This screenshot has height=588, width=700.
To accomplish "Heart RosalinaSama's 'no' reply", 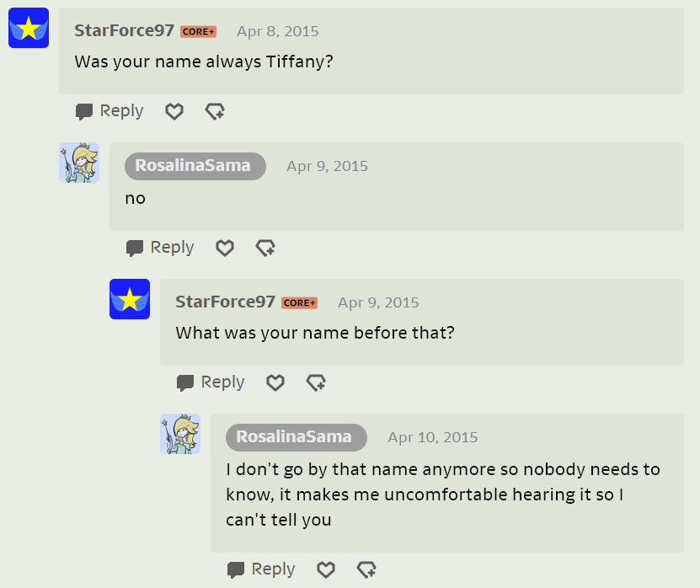I will (225, 248).
